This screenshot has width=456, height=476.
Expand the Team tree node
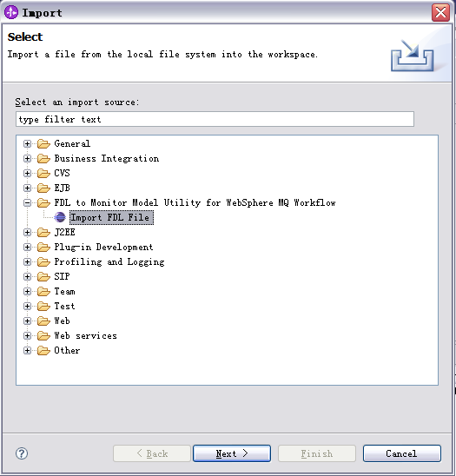(x=27, y=292)
